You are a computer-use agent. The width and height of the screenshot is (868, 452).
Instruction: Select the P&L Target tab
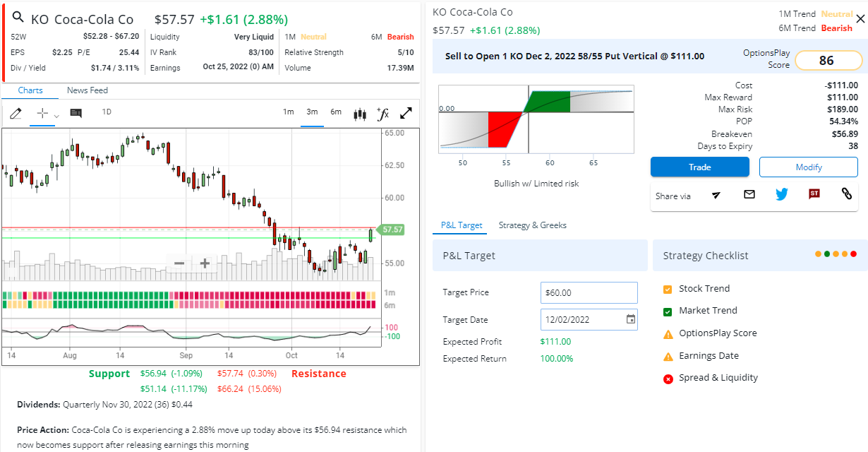click(462, 225)
